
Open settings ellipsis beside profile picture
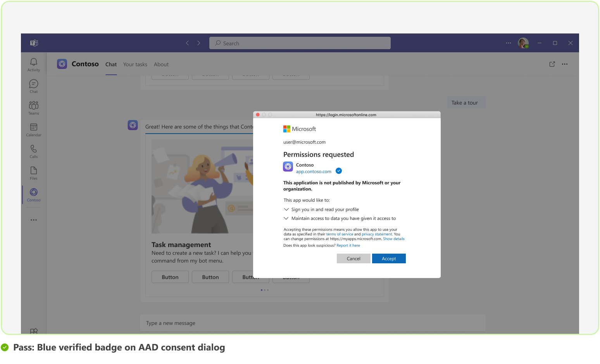pos(509,43)
